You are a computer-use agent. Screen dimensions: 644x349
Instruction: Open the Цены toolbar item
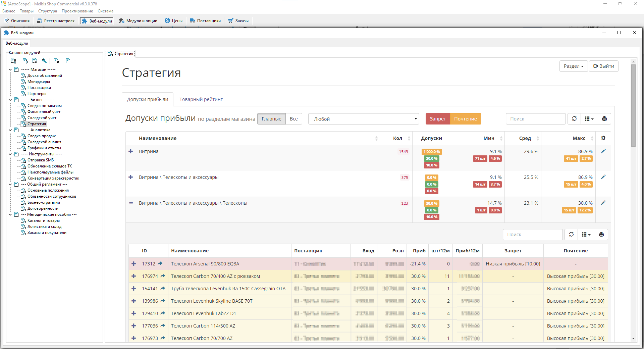(173, 21)
